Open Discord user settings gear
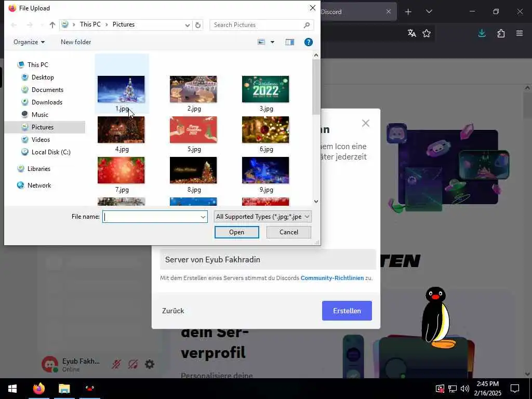Screen dimensions: 532x399 point(150,364)
